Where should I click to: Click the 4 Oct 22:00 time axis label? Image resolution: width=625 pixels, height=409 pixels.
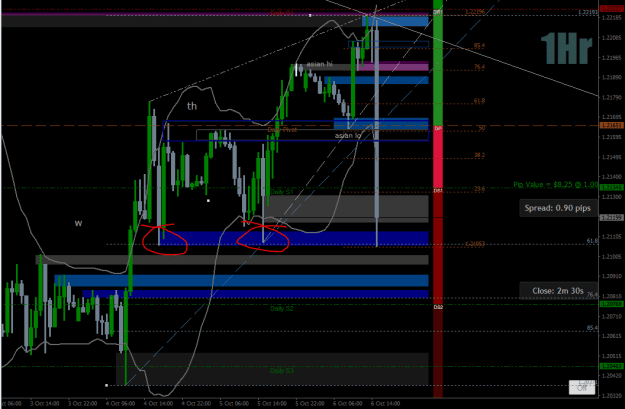196,403
